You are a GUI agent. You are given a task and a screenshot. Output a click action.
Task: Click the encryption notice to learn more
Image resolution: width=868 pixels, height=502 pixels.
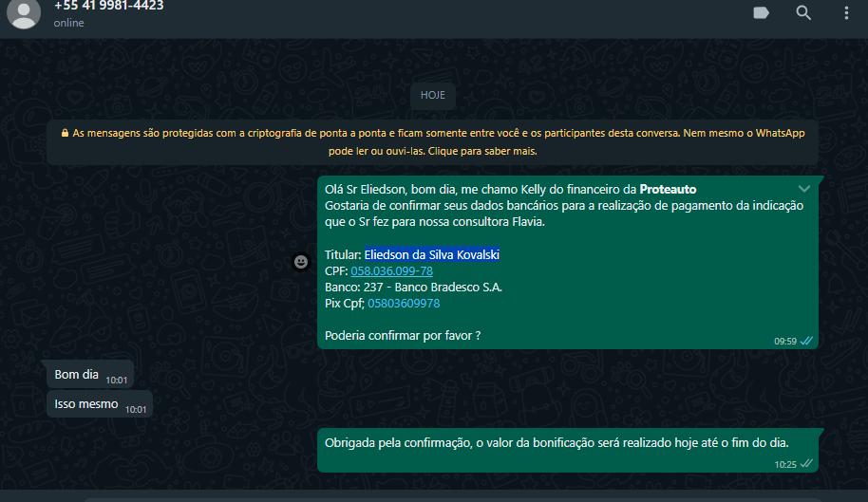pos(432,142)
